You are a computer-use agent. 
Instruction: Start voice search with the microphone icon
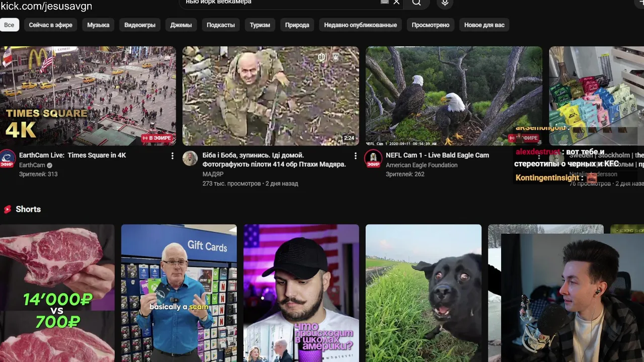[x=445, y=3]
